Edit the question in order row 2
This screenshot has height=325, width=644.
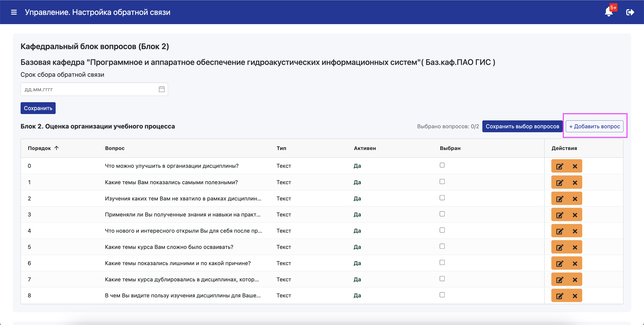(x=559, y=199)
